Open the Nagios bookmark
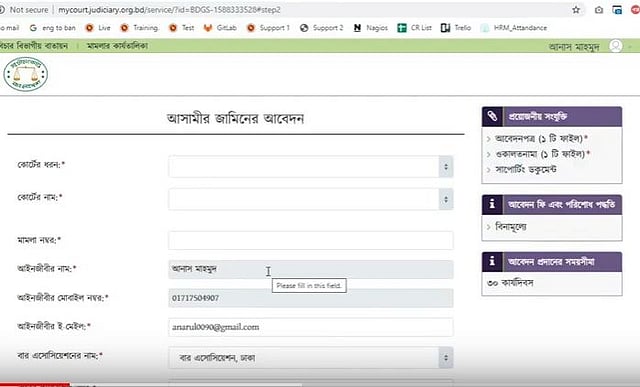 (x=371, y=28)
